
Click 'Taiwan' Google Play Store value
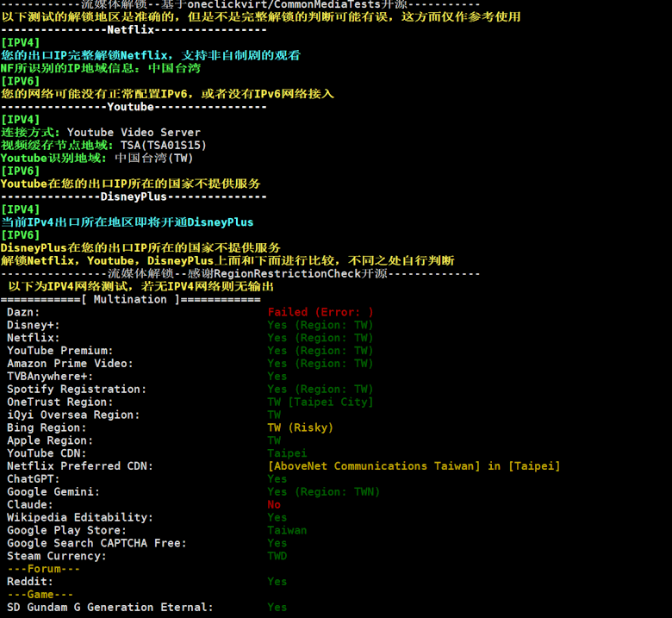[x=288, y=530]
